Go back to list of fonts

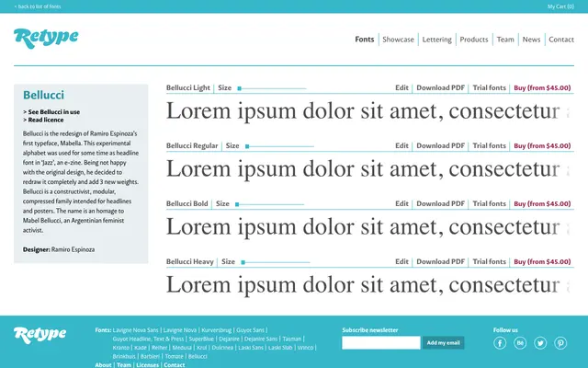38,6
